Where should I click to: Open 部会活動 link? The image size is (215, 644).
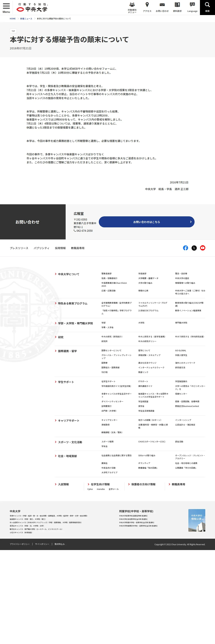[x=179, y=442]
